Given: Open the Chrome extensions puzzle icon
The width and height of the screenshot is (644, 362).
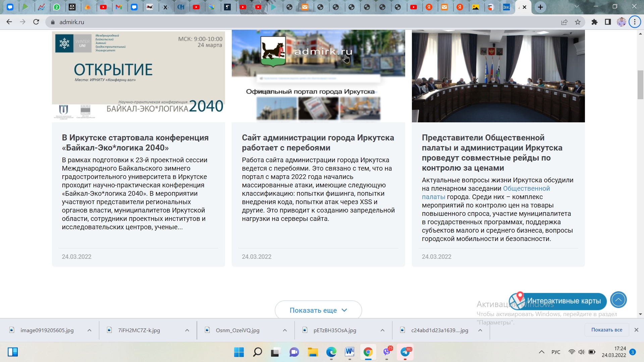Looking at the screenshot, I should [x=594, y=22].
